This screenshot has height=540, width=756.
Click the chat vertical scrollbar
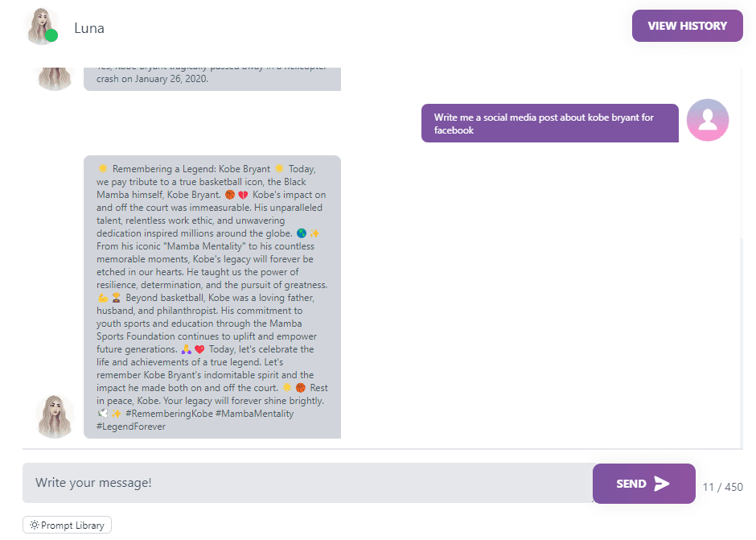pos(742,343)
